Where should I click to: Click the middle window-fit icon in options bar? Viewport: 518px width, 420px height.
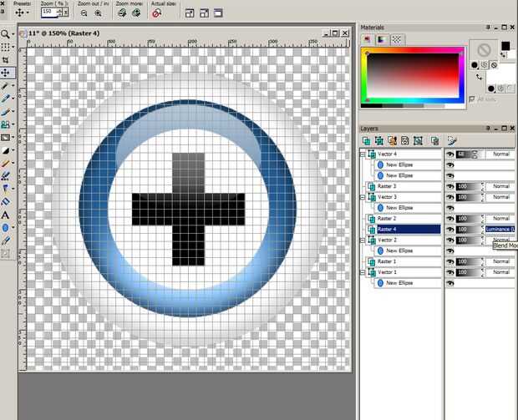coord(204,13)
